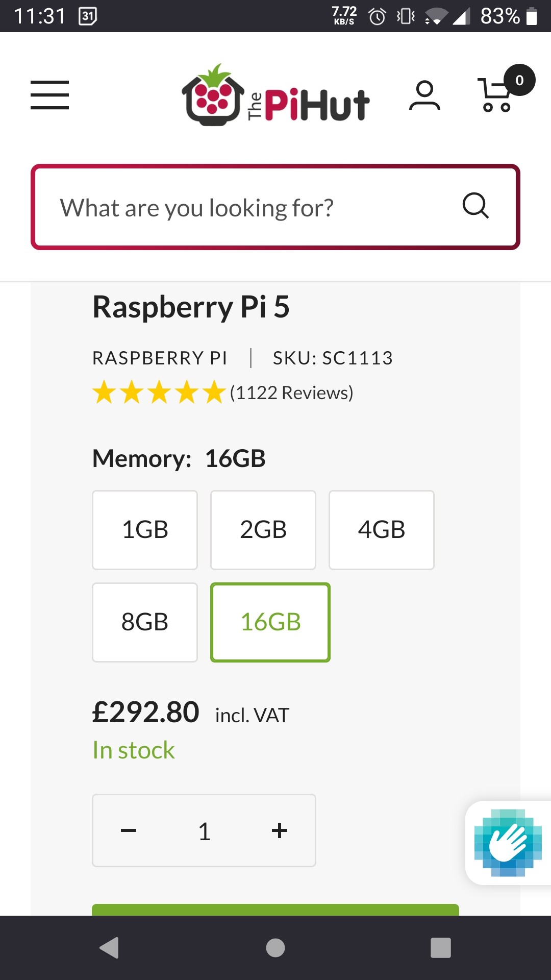The height and width of the screenshot is (980, 551).
Task: Open the hamburger navigation menu
Action: (x=49, y=95)
